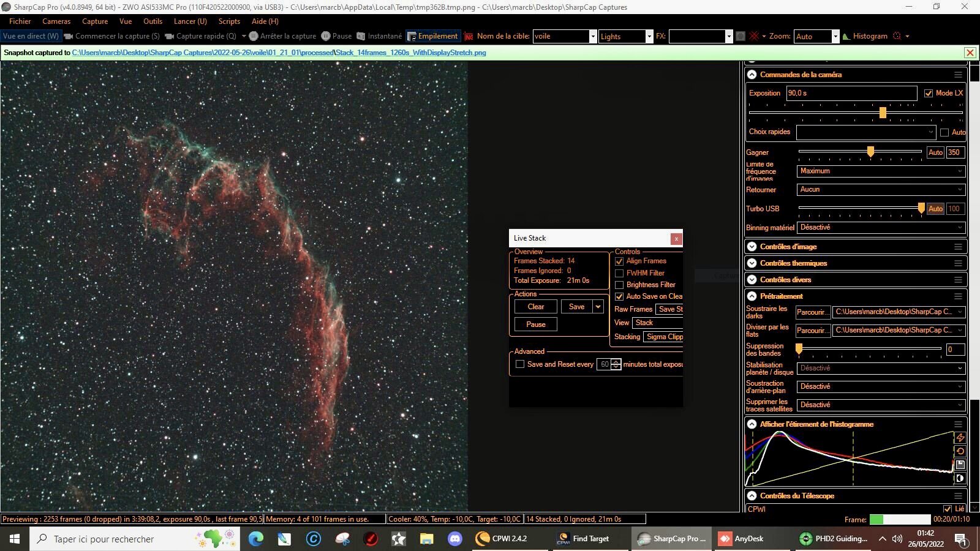Open the Fichier menu

pyautogui.click(x=20, y=21)
